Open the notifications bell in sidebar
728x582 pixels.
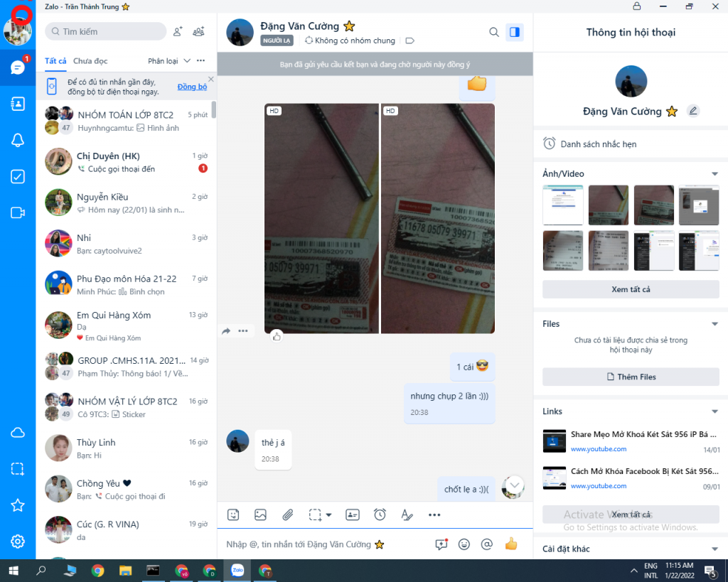tap(18, 141)
